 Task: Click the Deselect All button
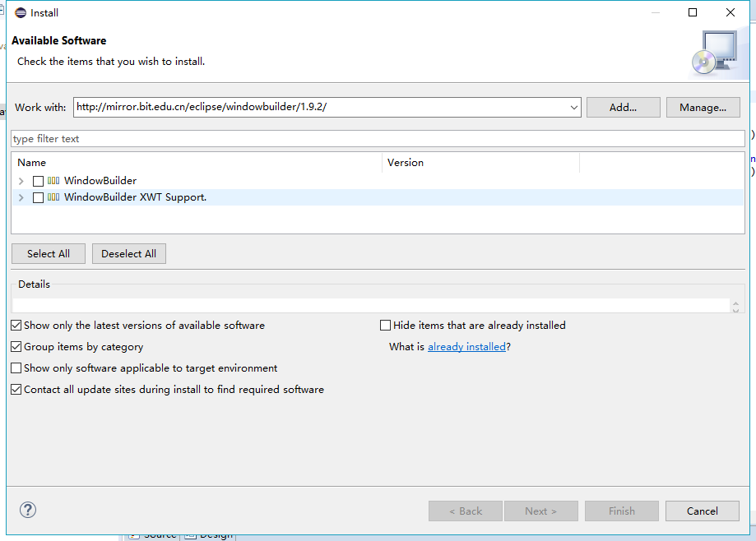tap(128, 254)
